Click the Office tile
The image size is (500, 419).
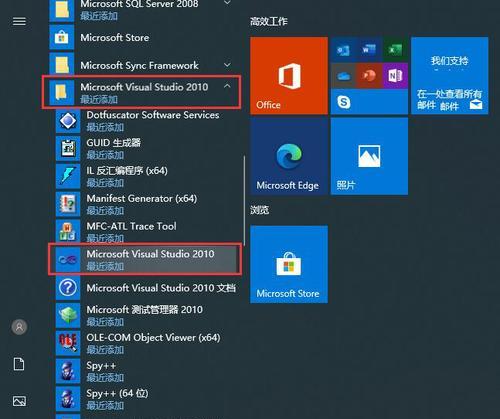tap(289, 76)
